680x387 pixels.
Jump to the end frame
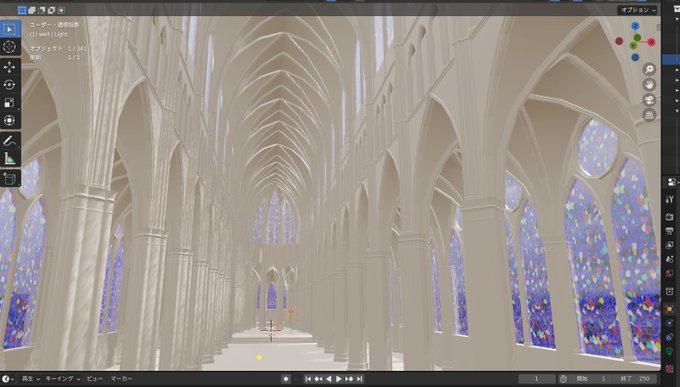(360, 379)
